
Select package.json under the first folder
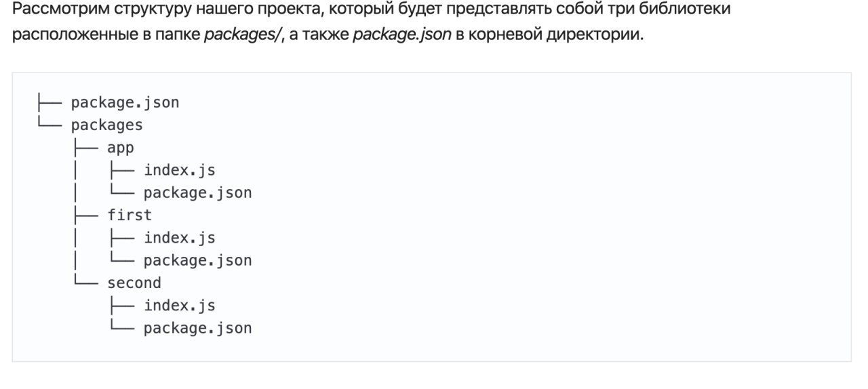[x=197, y=261]
